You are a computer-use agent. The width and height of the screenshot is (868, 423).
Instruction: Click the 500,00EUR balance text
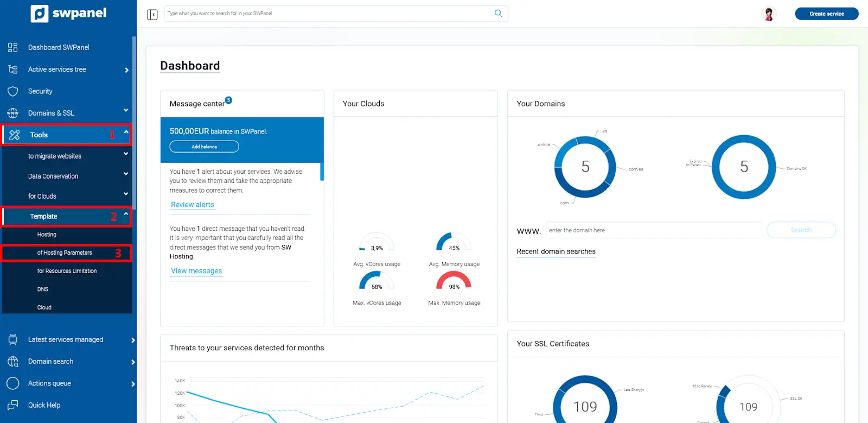pyautogui.click(x=218, y=131)
